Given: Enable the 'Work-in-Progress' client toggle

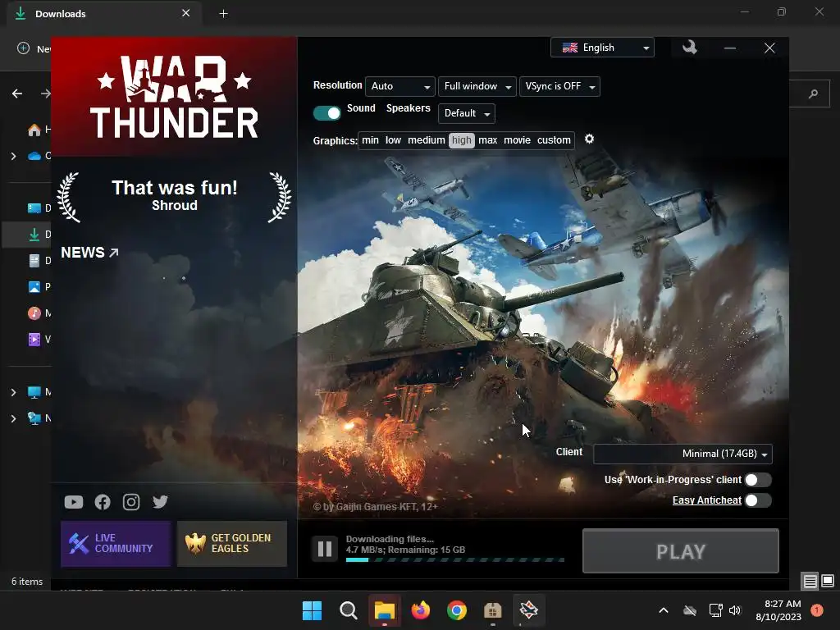Looking at the screenshot, I should tap(757, 479).
